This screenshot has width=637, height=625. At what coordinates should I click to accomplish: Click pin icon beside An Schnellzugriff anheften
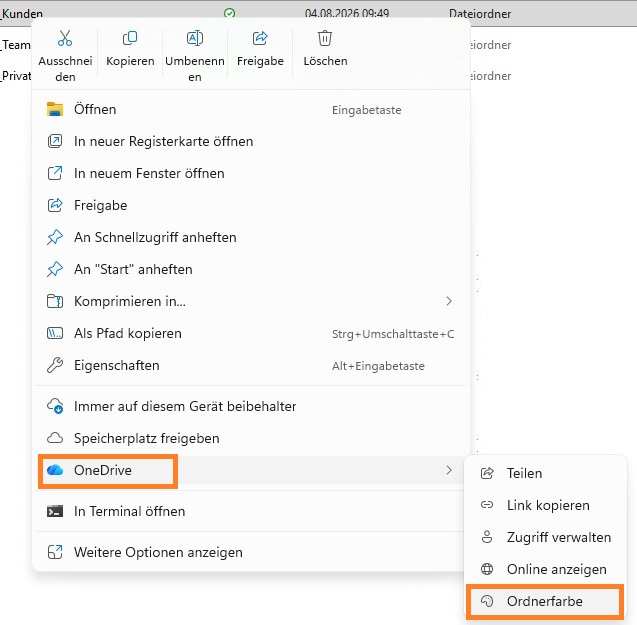click(x=55, y=237)
